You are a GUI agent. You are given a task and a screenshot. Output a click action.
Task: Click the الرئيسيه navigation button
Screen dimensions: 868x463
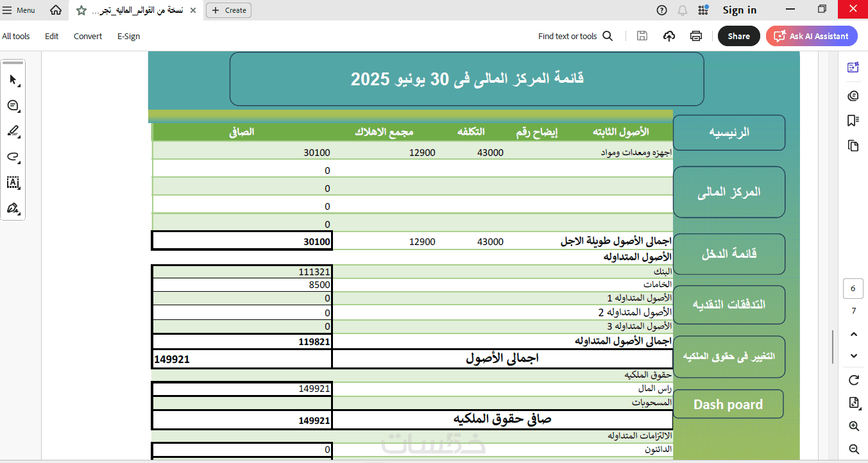coord(729,133)
